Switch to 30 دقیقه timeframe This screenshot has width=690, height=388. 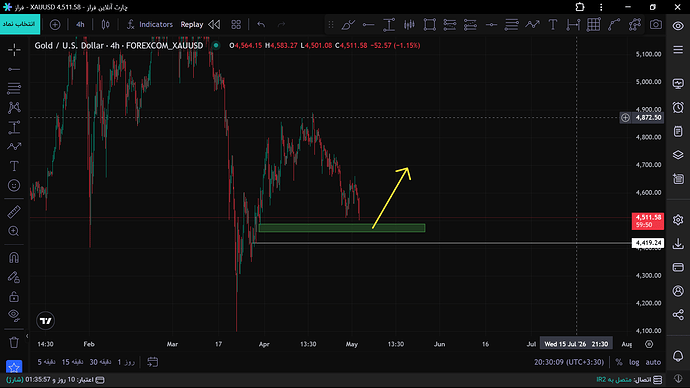100,362
